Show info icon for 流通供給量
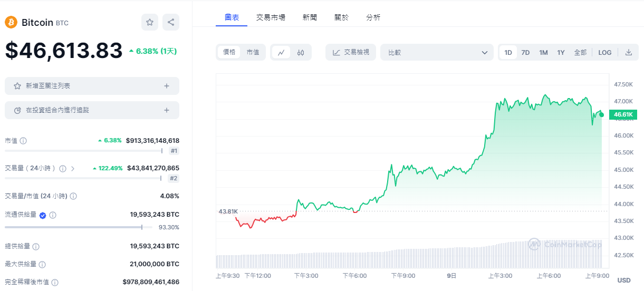The image size is (644, 291). click(x=53, y=215)
